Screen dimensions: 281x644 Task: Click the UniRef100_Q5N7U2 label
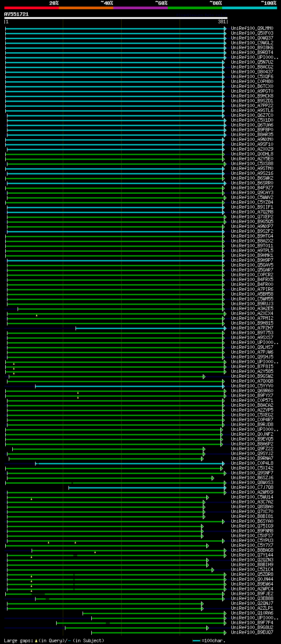252,62
